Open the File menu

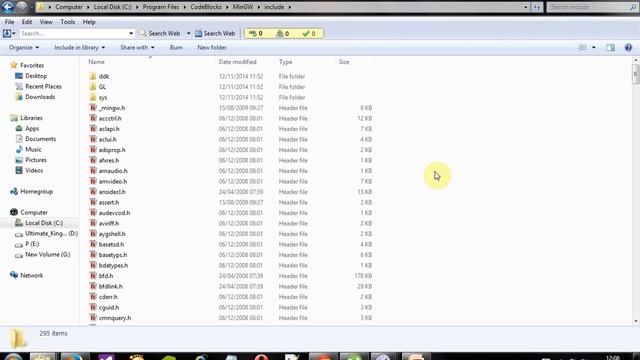point(9,22)
